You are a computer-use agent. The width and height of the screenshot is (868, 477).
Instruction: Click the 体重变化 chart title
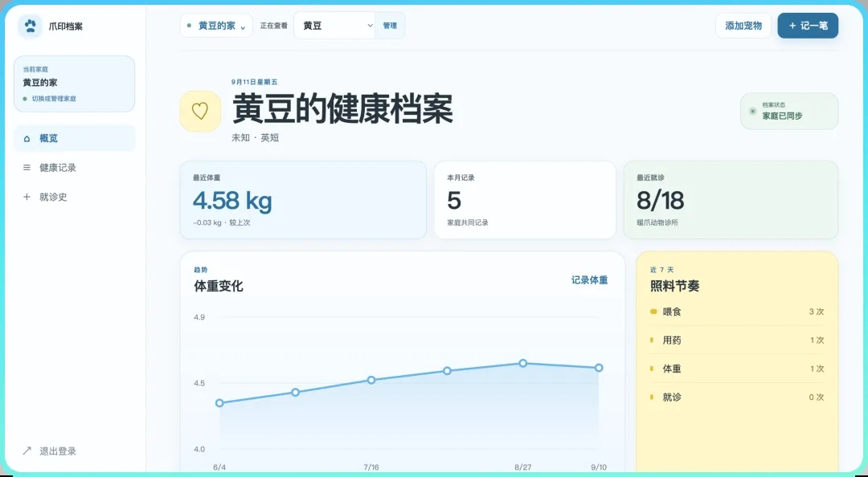218,286
